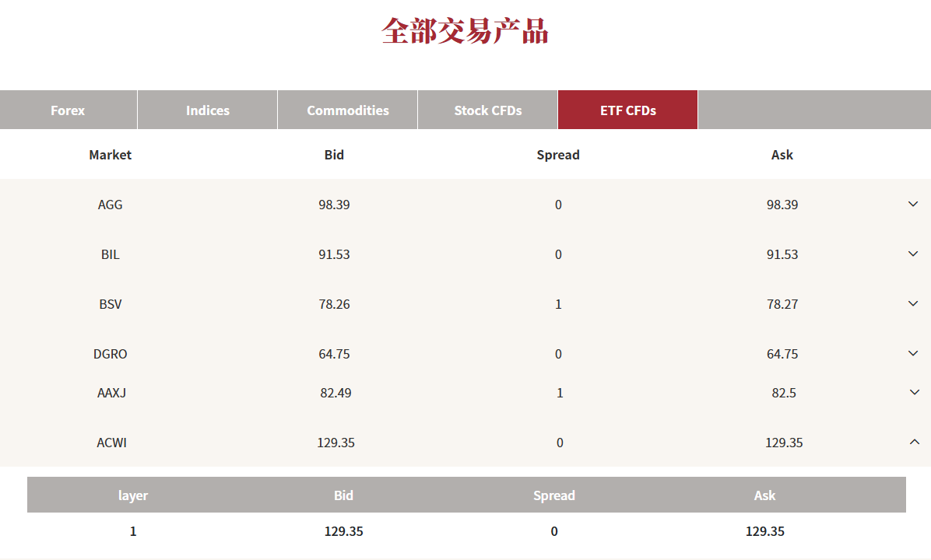The image size is (931, 560).
Task: Click the AAXJ market name
Action: [x=111, y=393]
